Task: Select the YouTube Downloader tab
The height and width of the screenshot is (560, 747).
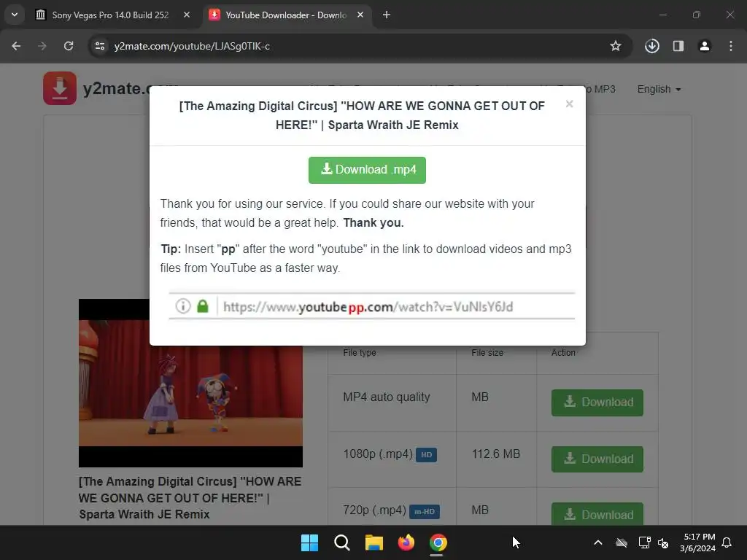Action: [x=286, y=15]
